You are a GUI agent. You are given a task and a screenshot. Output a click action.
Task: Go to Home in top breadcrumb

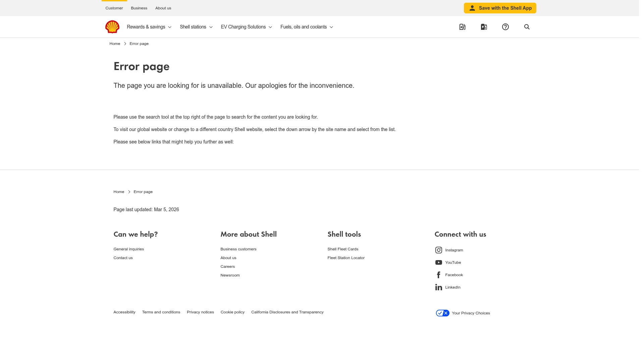[115, 44]
